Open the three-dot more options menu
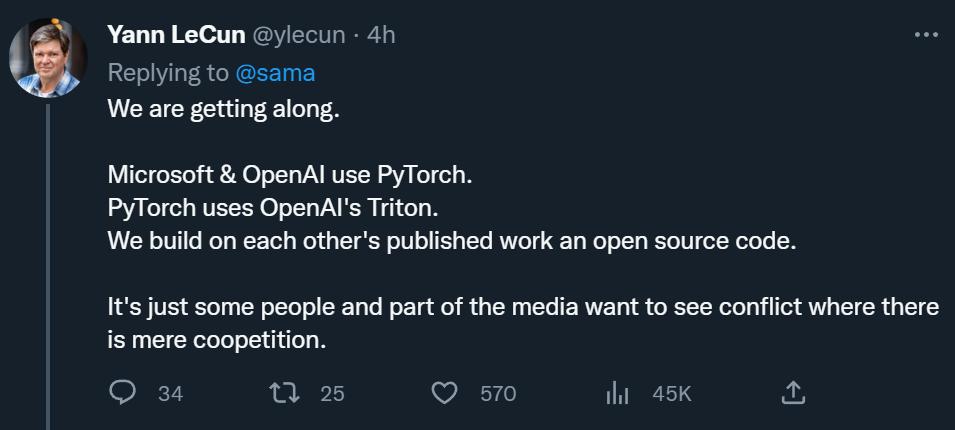The image size is (955, 430). (x=926, y=34)
